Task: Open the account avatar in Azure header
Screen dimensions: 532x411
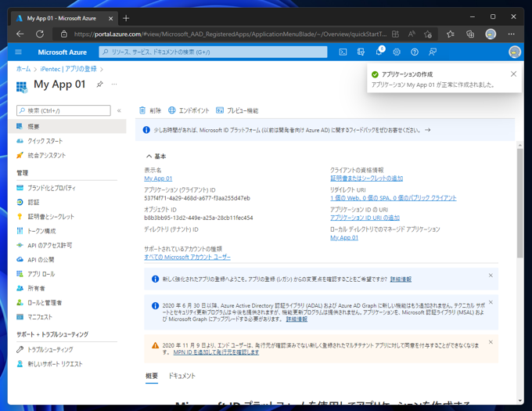Action: point(514,52)
